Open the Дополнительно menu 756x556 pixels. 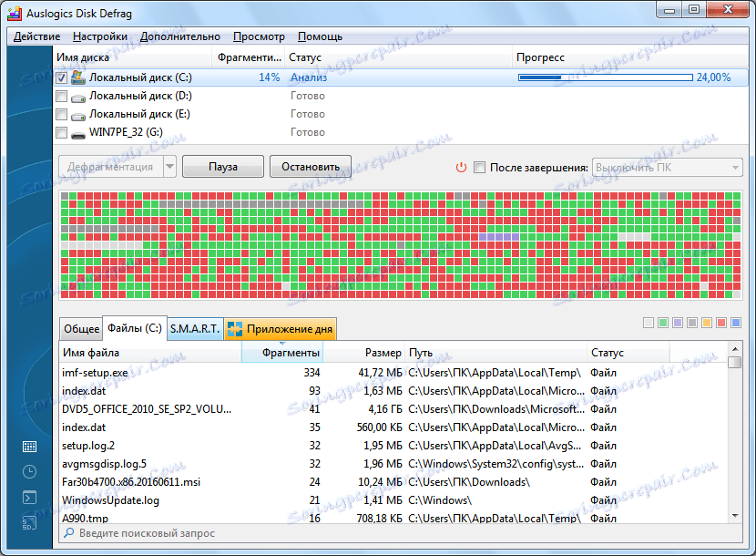tap(180, 36)
